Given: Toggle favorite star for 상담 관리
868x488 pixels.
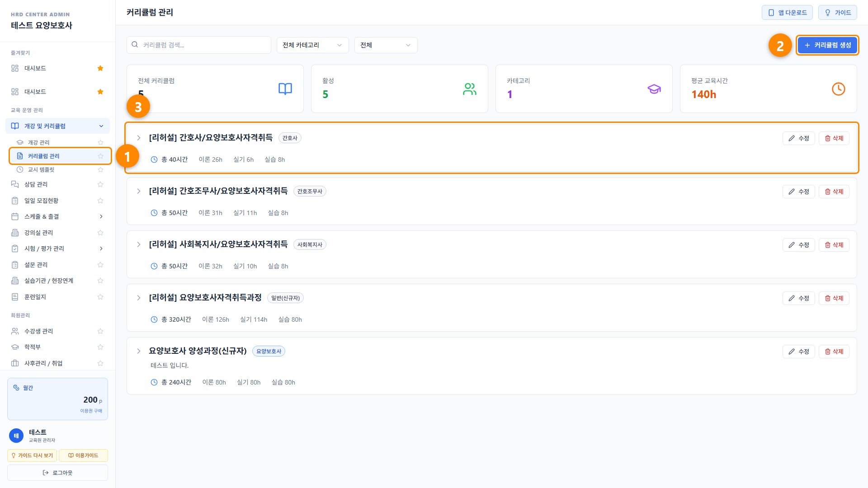Looking at the screenshot, I should pos(100,184).
